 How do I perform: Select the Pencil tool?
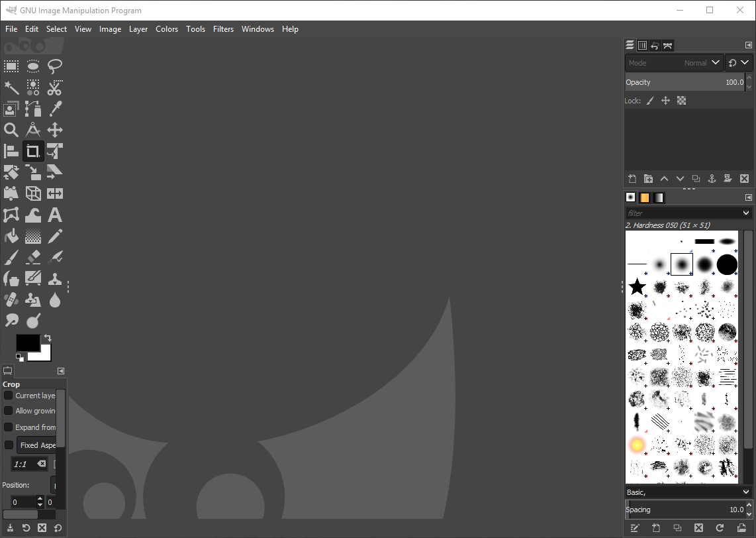click(x=54, y=237)
